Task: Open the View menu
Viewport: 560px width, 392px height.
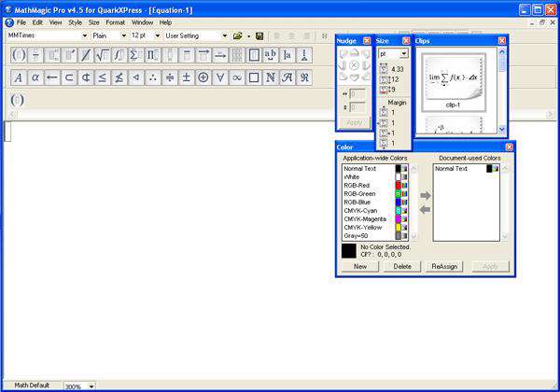Action: point(55,22)
